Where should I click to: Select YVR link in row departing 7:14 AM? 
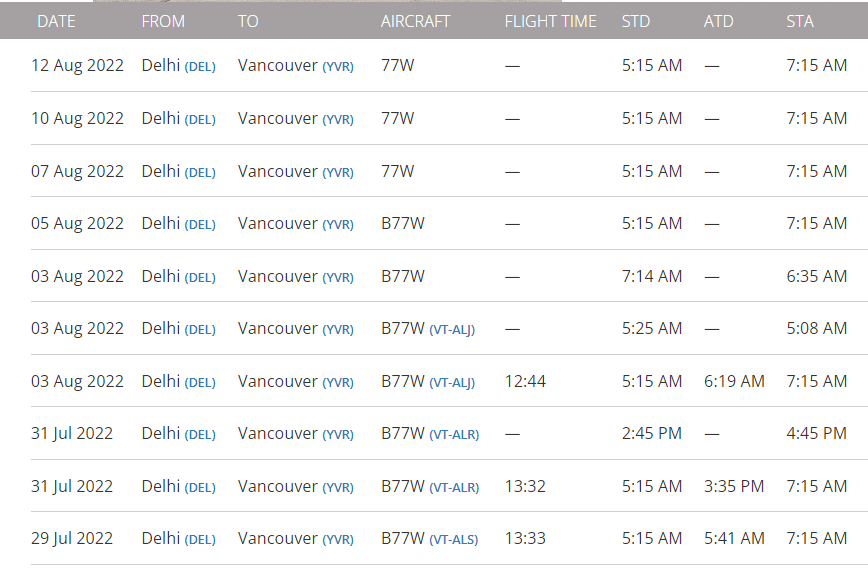[x=338, y=277]
